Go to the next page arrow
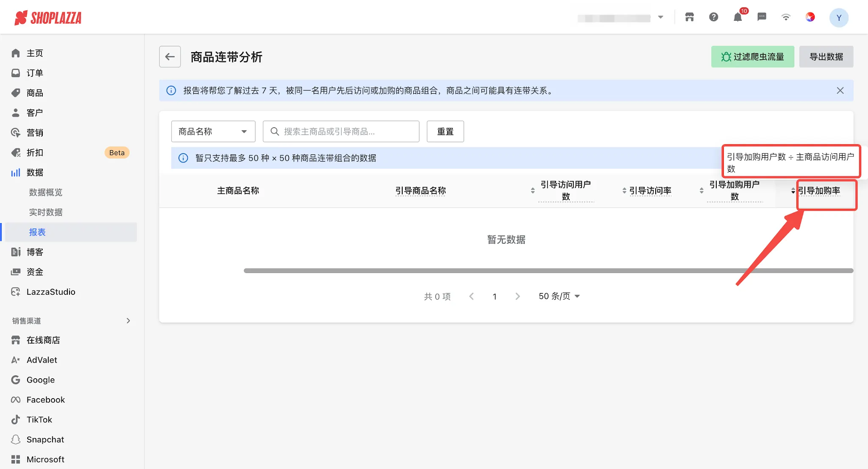This screenshot has width=868, height=469. coord(517,296)
